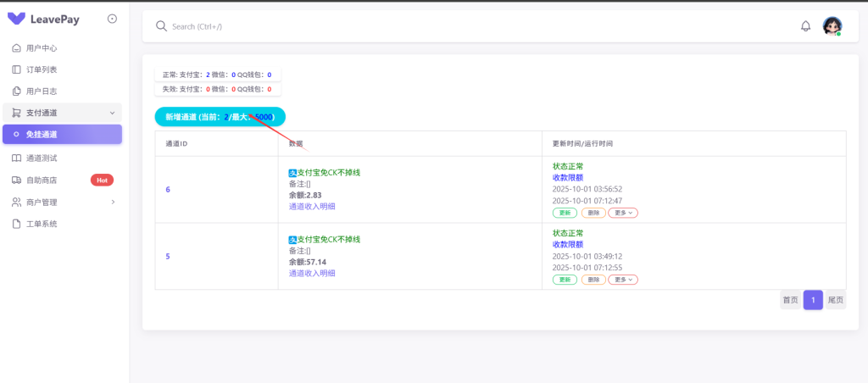Open 通道测试 page from sidebar
Image resolution: width=868 pixels, height=383 pixels.
42,158
